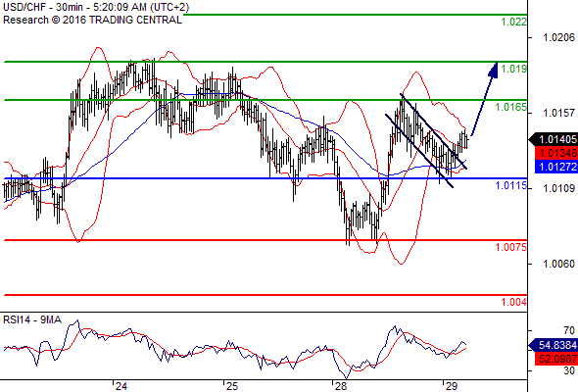
Task: Click the green 1.022 top resistance label
Action: pyautogui.click(x=514, y=22)
